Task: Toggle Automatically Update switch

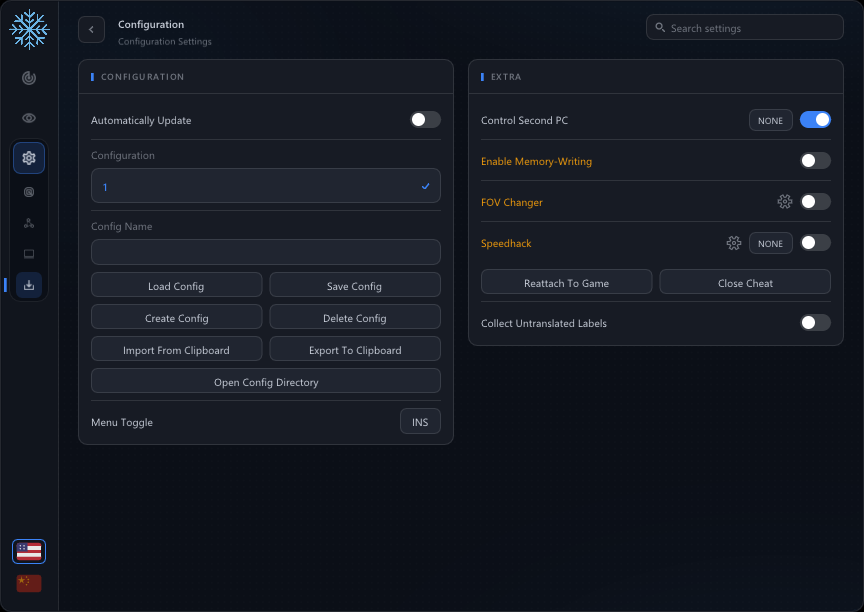Action: coord(425,120)
